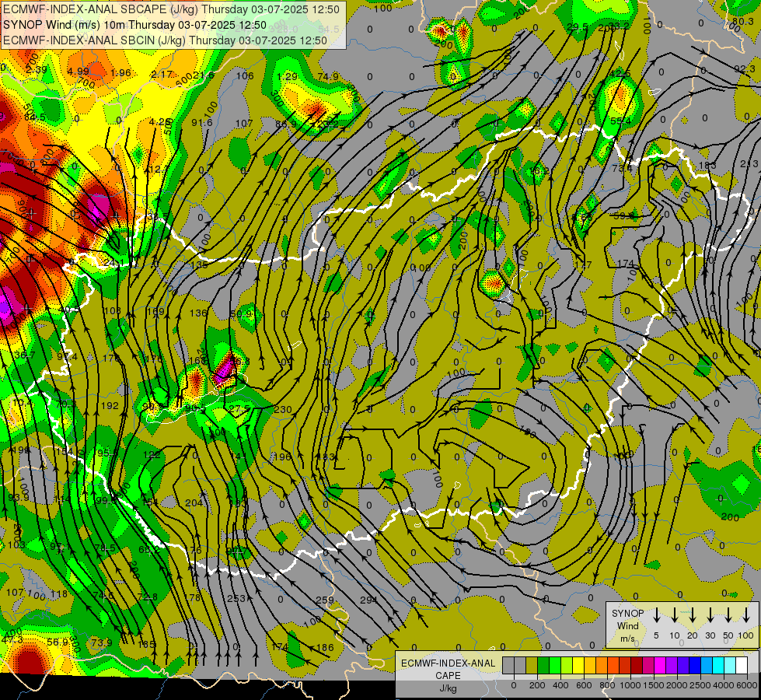The image size is (761, 700).
Task: Click the SYNOP label in wind legend
Action: [x=627, y=614]
